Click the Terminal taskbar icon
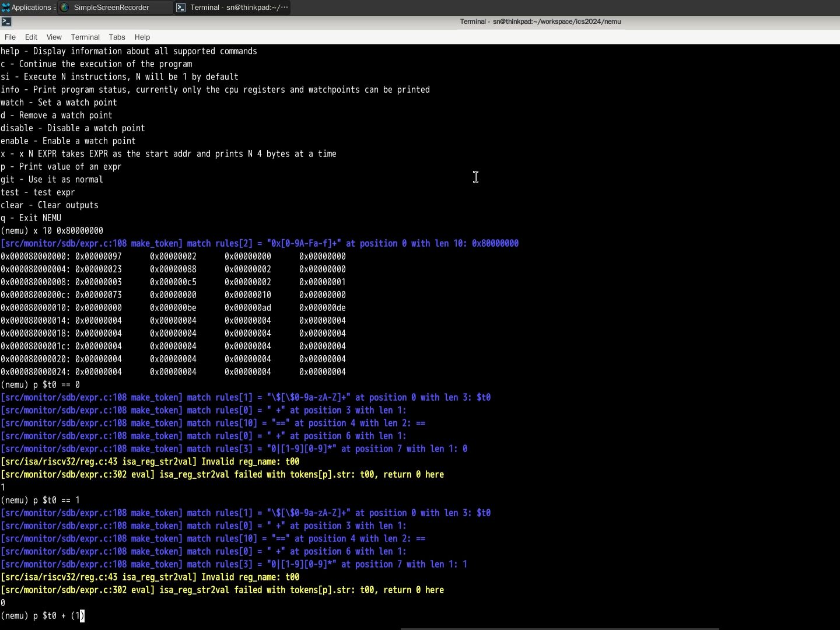 [x=181, y=8]
